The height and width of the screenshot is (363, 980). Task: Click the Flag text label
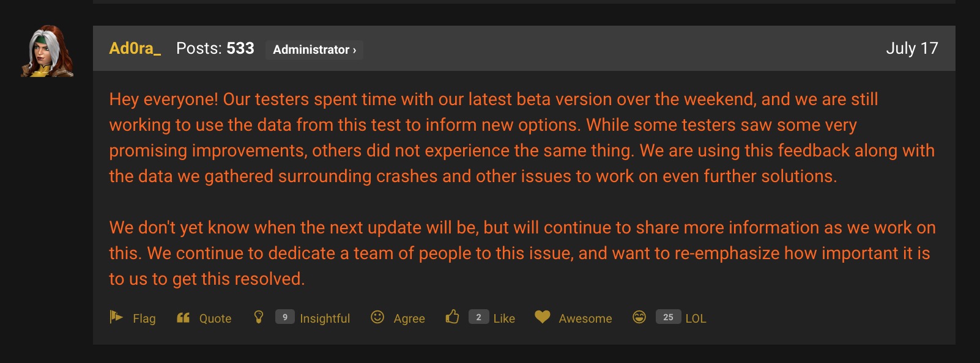pos(144,318)
